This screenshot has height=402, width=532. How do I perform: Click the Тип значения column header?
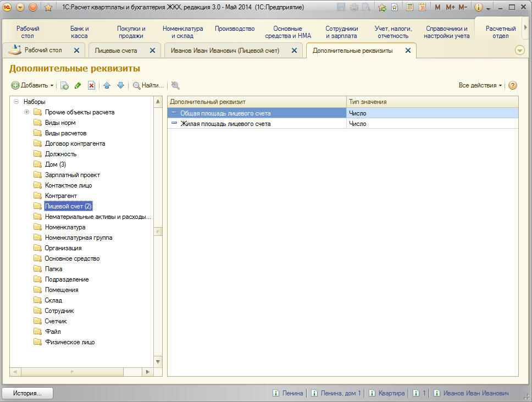(432, 102)
